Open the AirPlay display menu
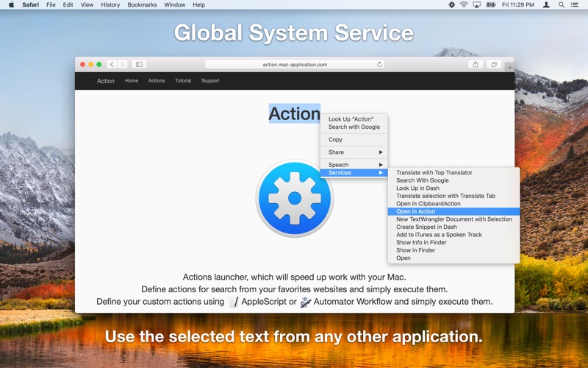This screenshot has height=368, width=588. [476, 5]
